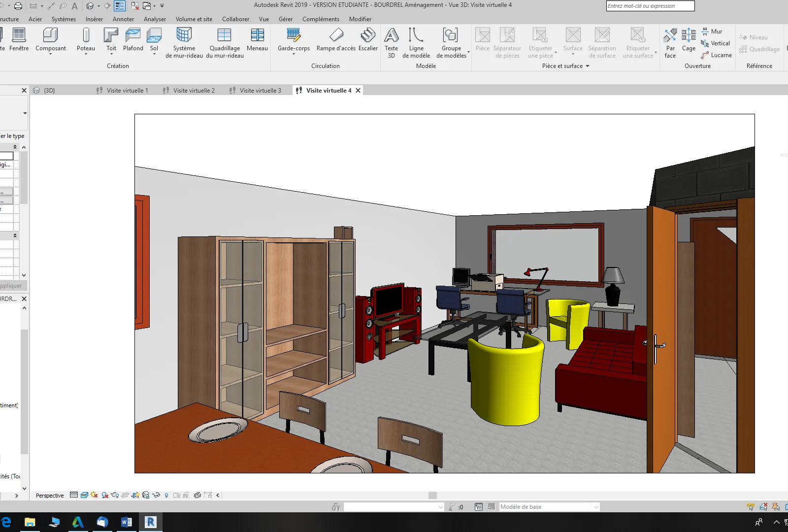Select the Meneau (mullion) tool
The image size is (788, 532).
(257, 39)
